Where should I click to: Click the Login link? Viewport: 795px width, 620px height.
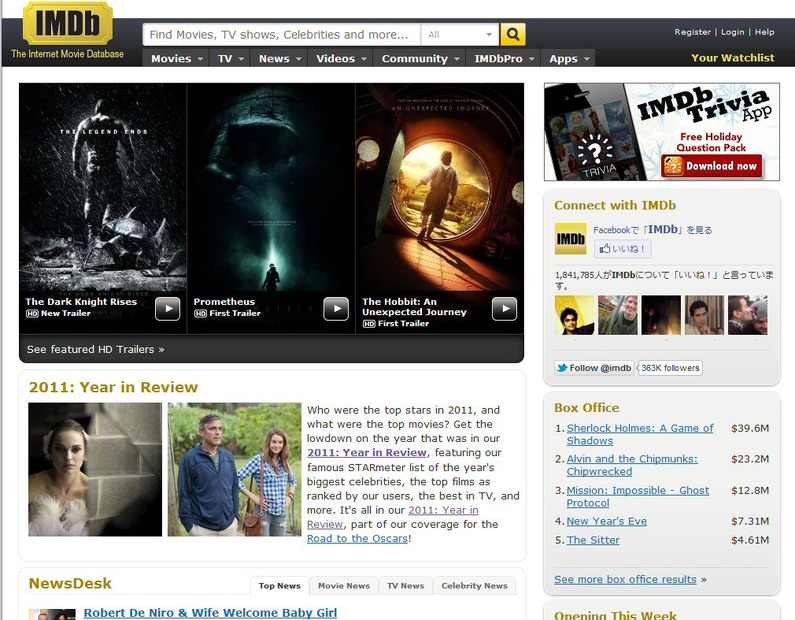coord(733,32)
